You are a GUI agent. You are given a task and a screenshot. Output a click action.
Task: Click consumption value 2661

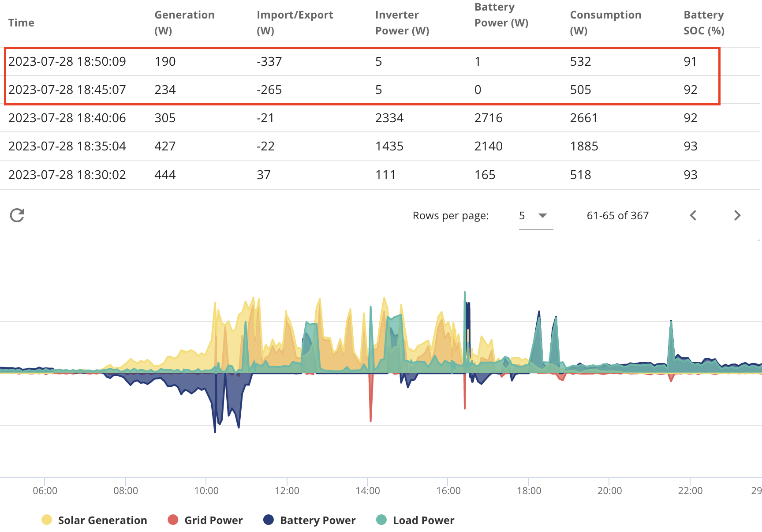[584, 118]
